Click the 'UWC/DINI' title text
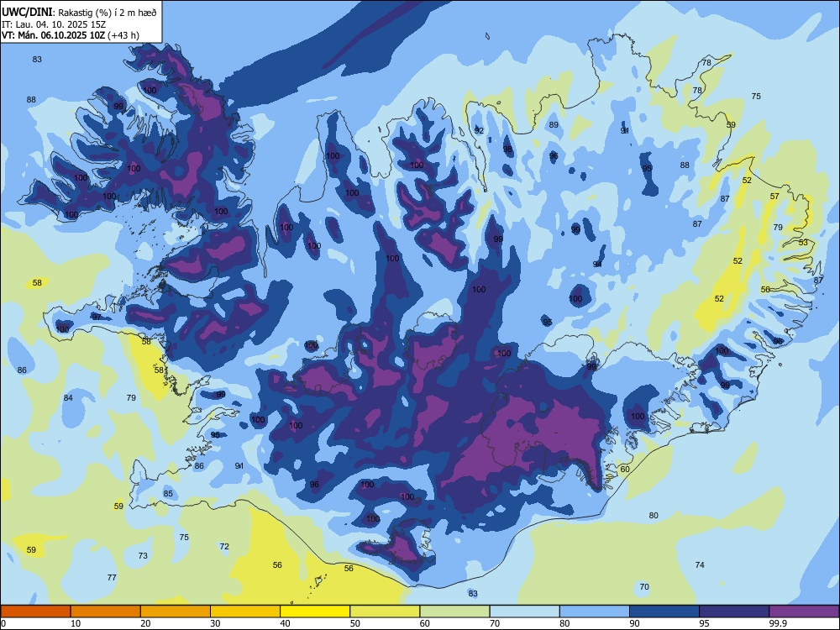The height and width of the screenshot is (630, 840). pyautogui.click(x=28, y=12)
